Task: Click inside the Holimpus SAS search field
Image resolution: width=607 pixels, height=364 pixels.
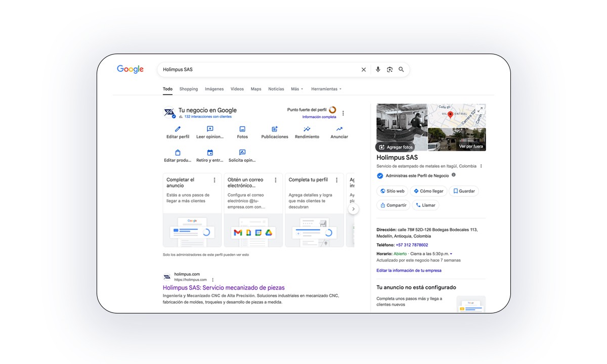Action: [258, 70]
